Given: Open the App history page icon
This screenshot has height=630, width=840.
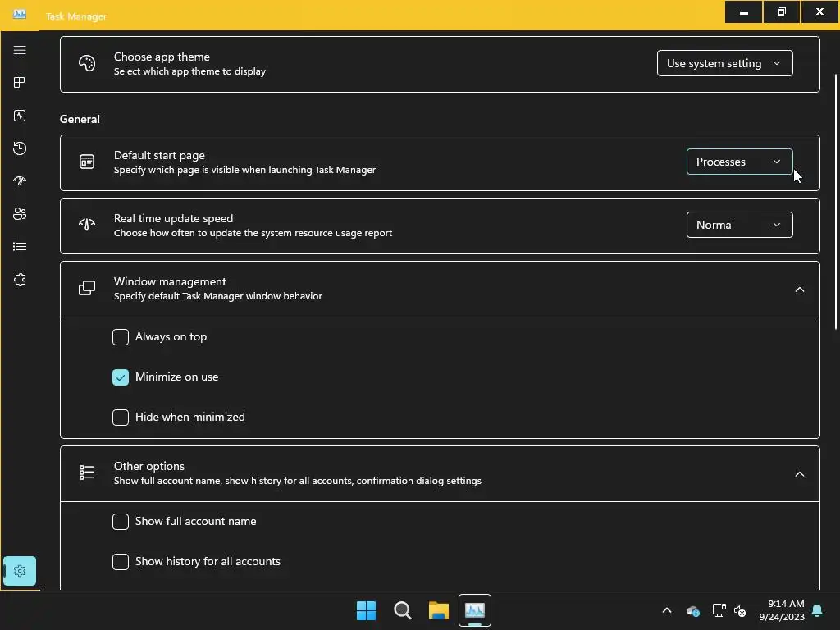Looking at the screenshot, I should 20,148.
